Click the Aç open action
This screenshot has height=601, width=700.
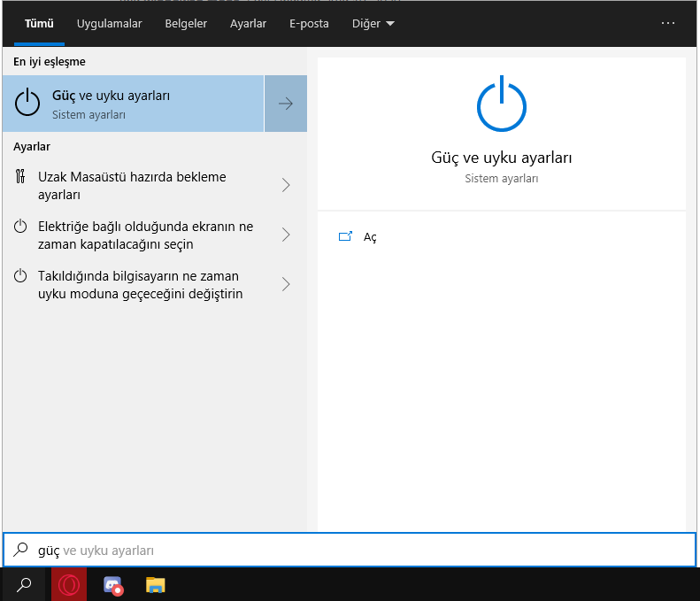pyautogui.click(x=370, y=237)
